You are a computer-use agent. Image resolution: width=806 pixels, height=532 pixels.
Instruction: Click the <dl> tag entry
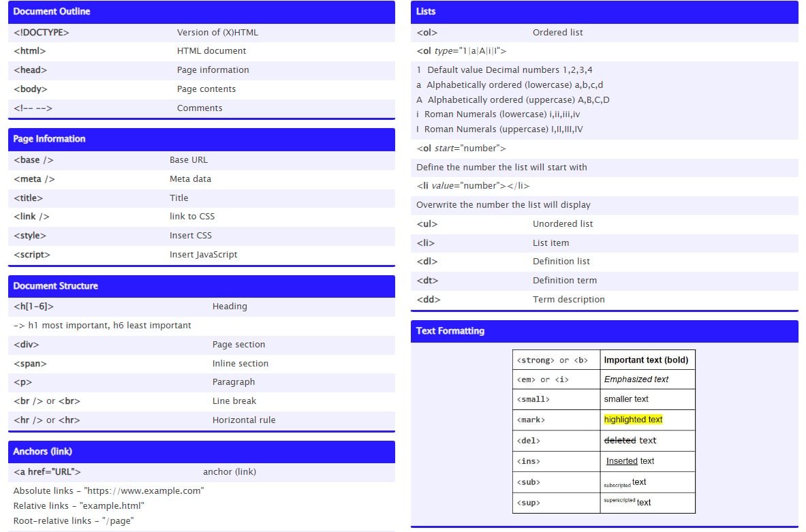tap(427, 261)
